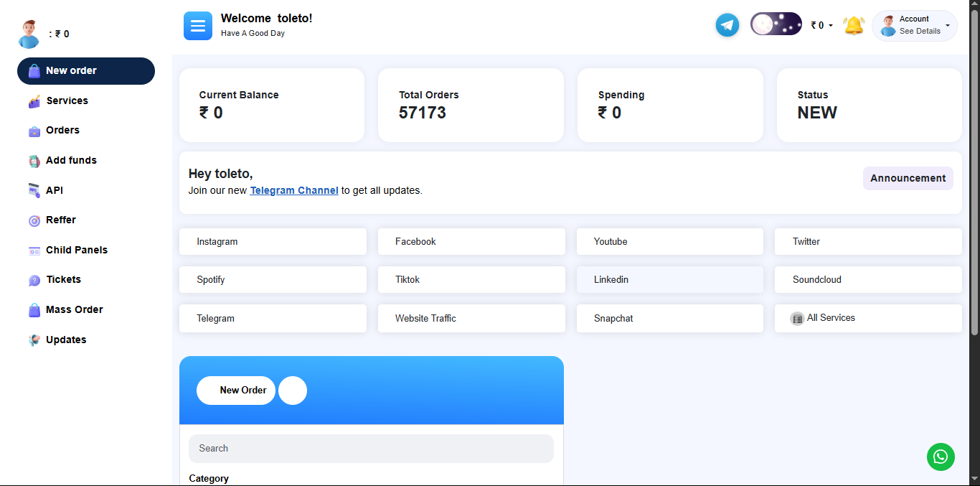Click the Add funds sidebar icon
This screenshot has height=486, width=980.
pos(34,161)
